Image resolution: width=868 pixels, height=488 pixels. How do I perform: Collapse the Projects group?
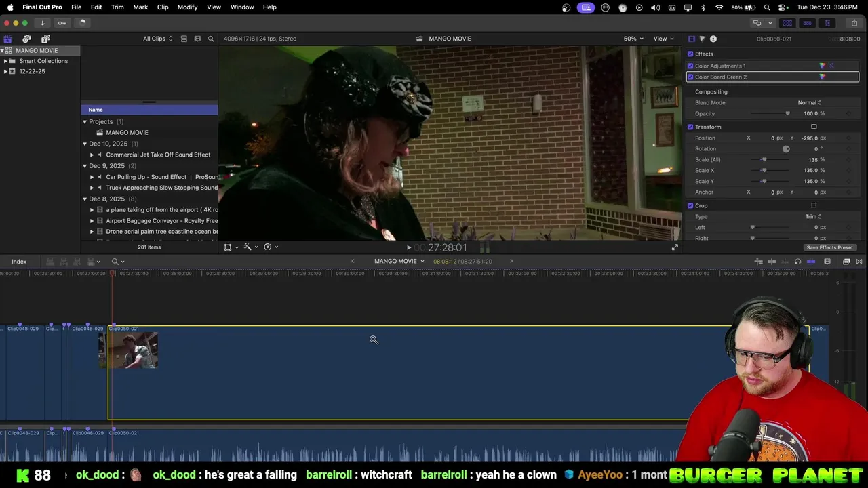tap(85, 121)
